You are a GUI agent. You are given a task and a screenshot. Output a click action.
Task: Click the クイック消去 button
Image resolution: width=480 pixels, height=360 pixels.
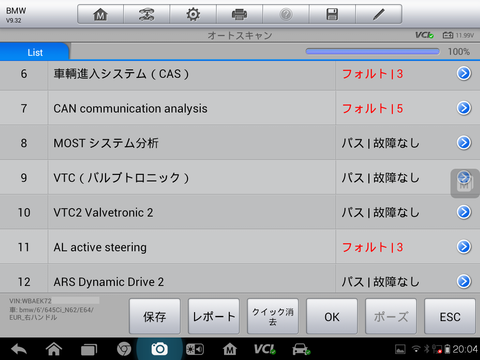coord(273,316)
